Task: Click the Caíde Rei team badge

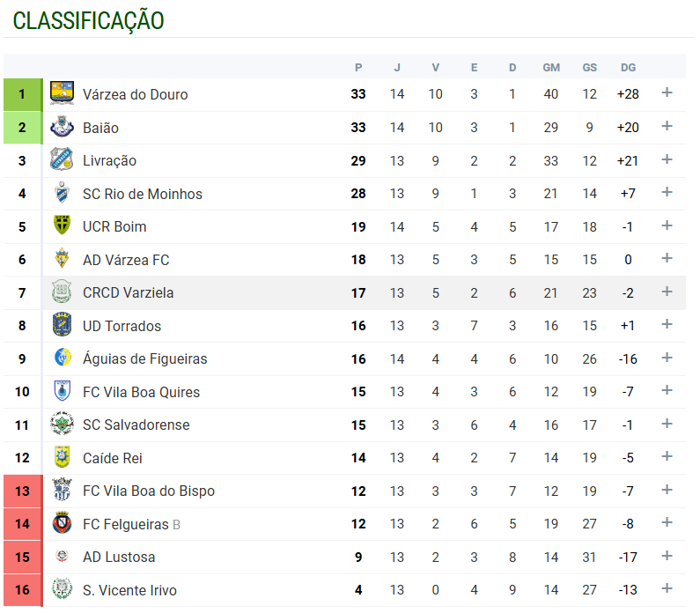Action: coord(62,458)
